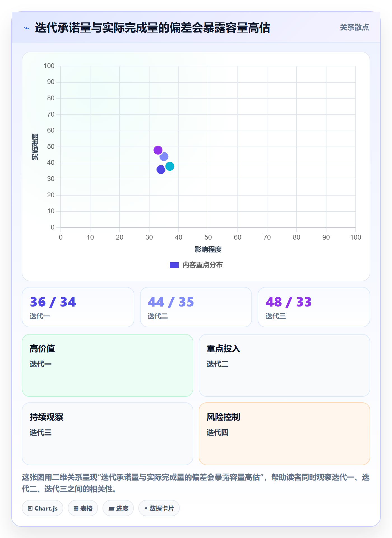
Task: Click the lightning bolt icon beside the title
Action: (x=27, y=28)
